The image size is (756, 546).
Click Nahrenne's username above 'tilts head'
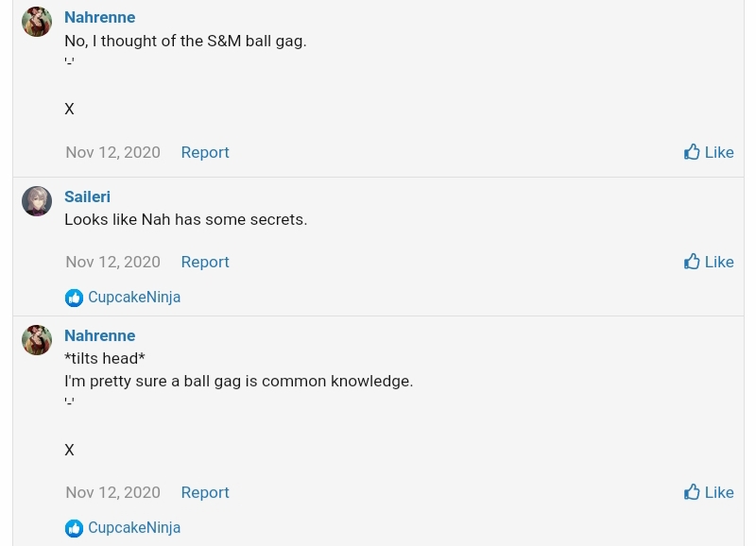(x=99, y=335)
